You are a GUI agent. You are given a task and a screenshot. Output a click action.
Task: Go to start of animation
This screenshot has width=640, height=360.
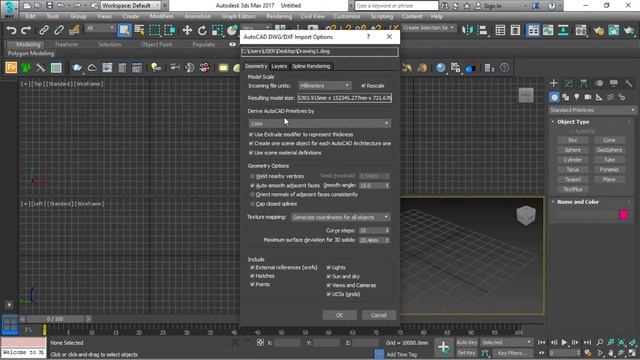[542, 342]
